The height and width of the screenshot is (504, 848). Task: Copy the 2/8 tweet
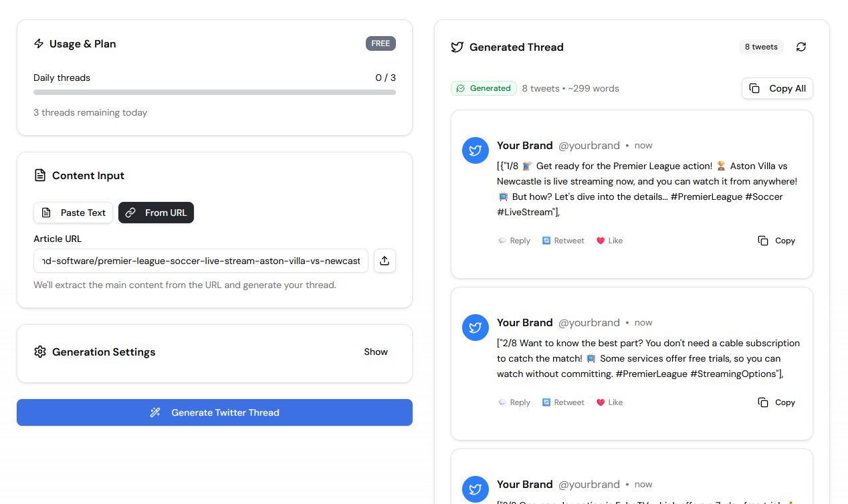tap(776, 402)
